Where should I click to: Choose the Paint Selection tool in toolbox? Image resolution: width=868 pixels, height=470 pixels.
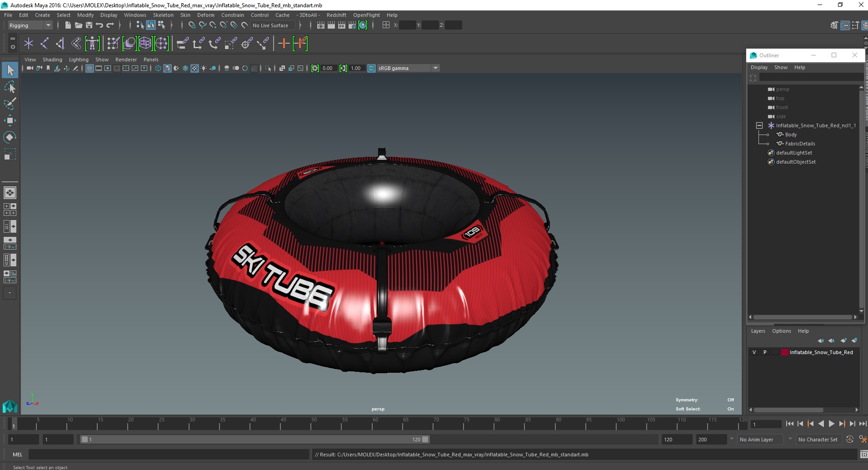coord(10,104)
